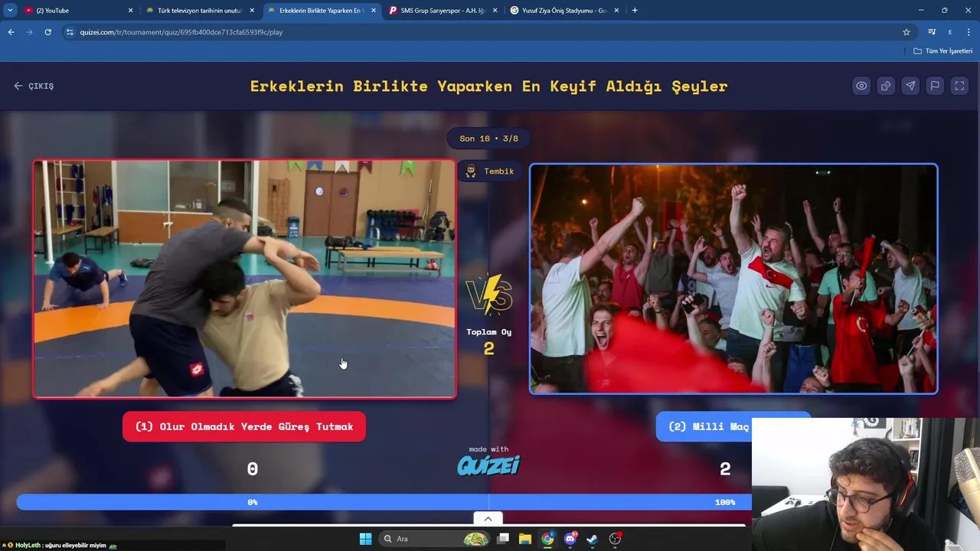Viewport: 980px width, 551px height.
Task: Open the Tüm Yer İşaretleri bookmarks folder
Action: [943, 51]
